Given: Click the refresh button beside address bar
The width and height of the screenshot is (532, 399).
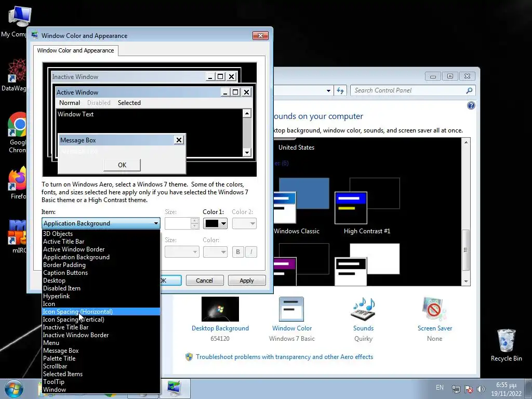Looking at the screenshot, I should click(340, 90).
